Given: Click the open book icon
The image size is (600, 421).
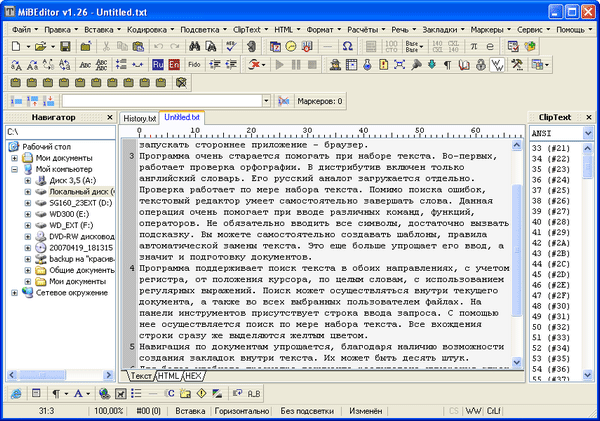Looking at the screenshot, I should click(x=464, y=65).
